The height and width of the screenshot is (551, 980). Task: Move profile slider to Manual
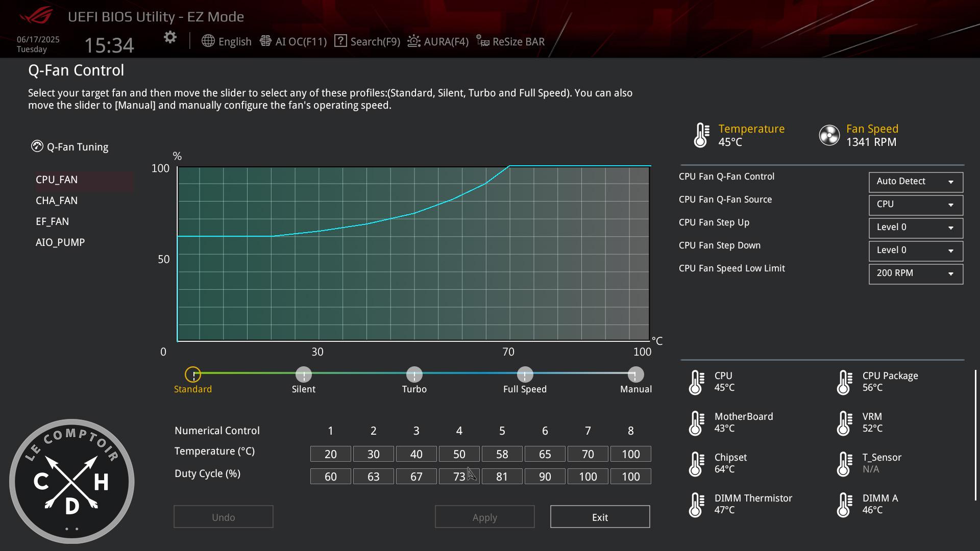click(x=635, y=375)
